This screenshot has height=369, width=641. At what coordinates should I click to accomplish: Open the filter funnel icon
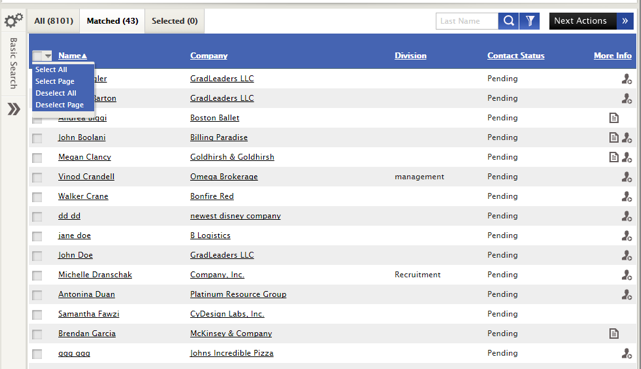[530, 21]
